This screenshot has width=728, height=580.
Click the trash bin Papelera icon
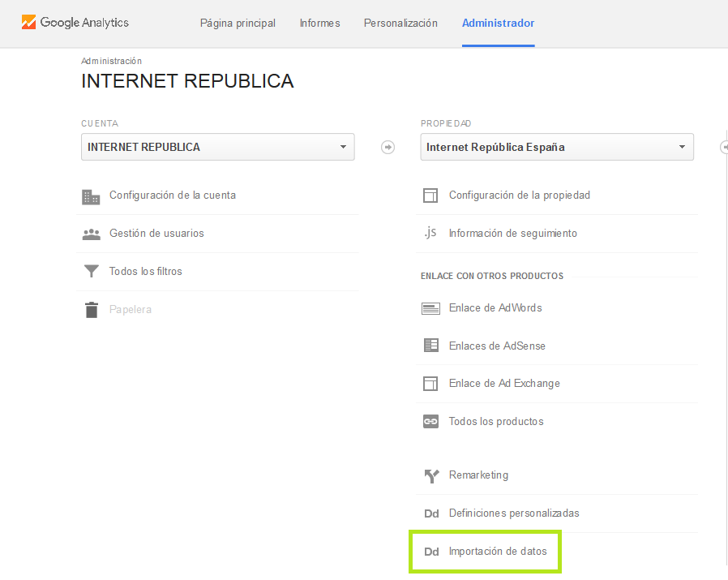91,310
